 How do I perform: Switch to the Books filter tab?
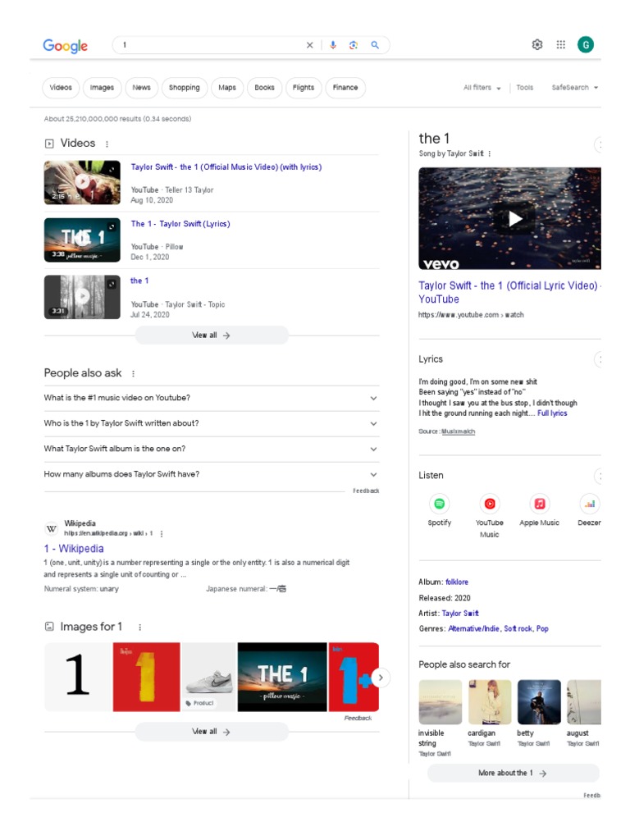265,87
